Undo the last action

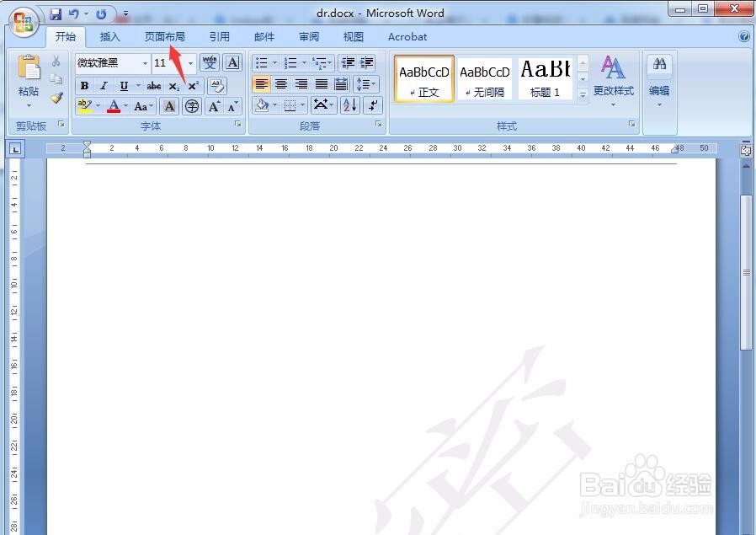tap(74, 14)
